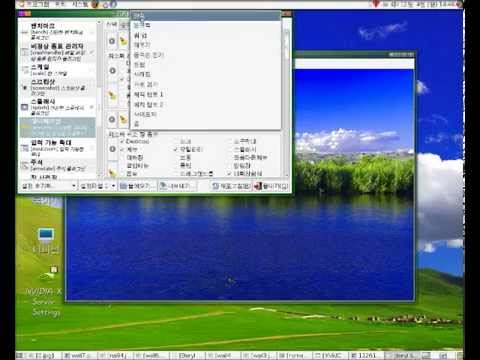Click the bench plugin's icon in list
480x360 pixels.
point(24,32)
